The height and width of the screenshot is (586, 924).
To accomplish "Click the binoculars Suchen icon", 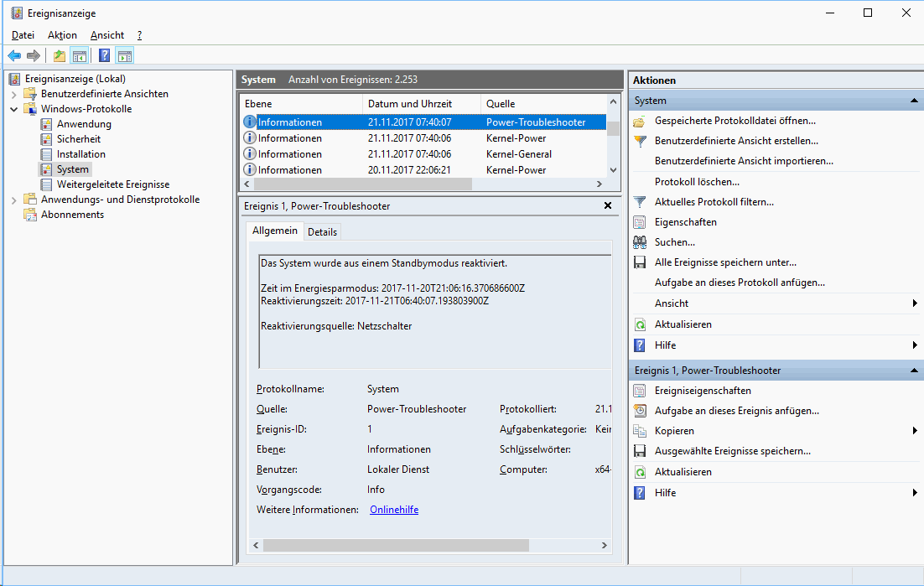I will [640, 242].
